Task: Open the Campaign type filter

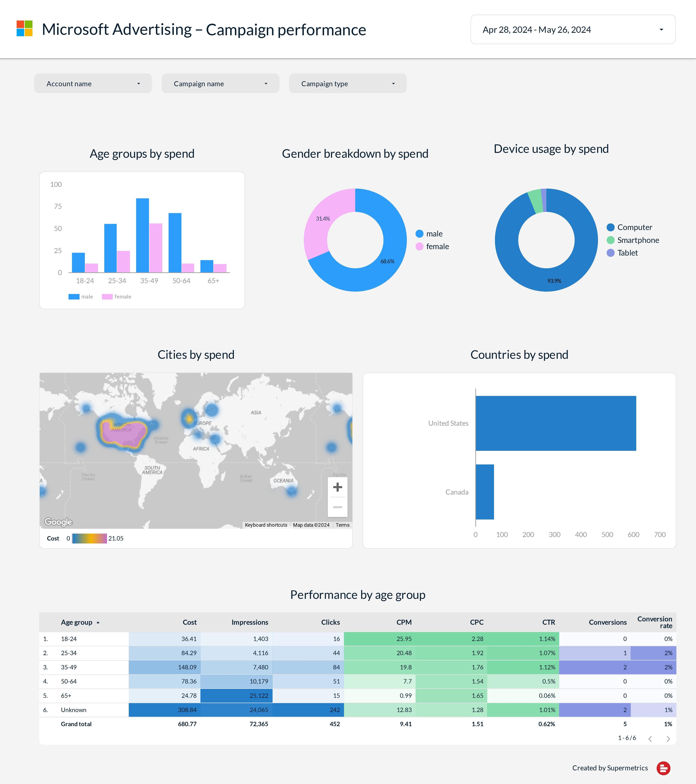Action: tap(347, 84)
